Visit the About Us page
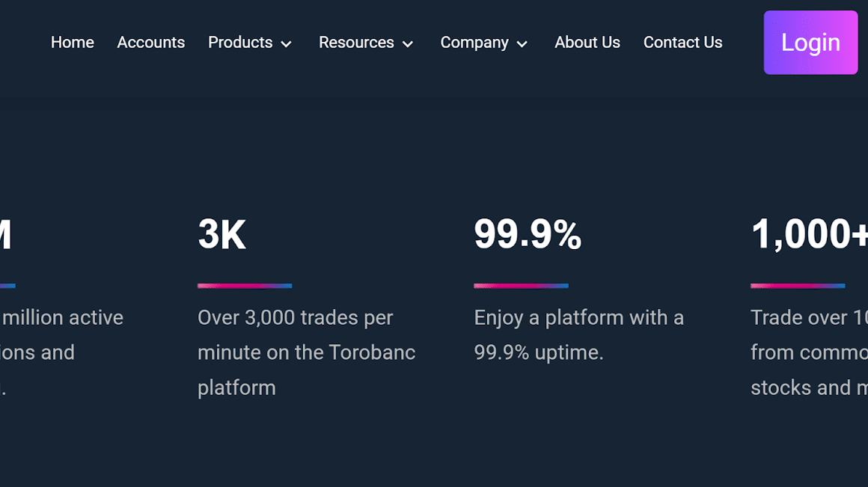This screenshot has height=487, width=868. (x=587, y=43)
